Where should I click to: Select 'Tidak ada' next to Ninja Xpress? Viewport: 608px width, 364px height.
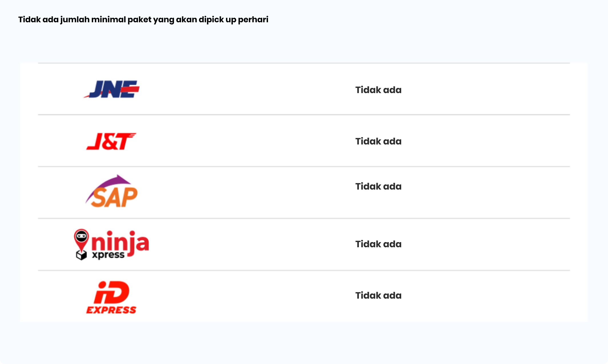click(x=378, y=244)
